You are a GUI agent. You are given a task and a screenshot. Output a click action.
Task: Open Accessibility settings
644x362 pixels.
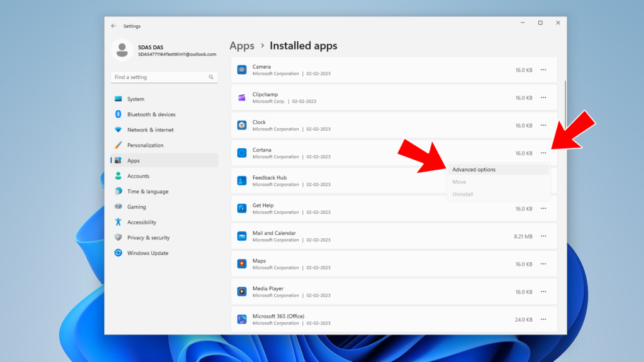tap(164, 222)
